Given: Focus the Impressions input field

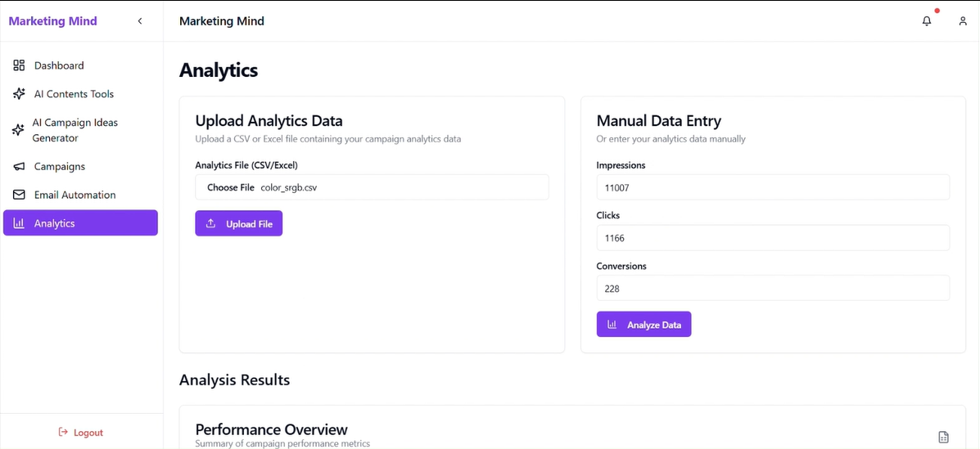Looking at the screenshot, I should click(773, 187).
